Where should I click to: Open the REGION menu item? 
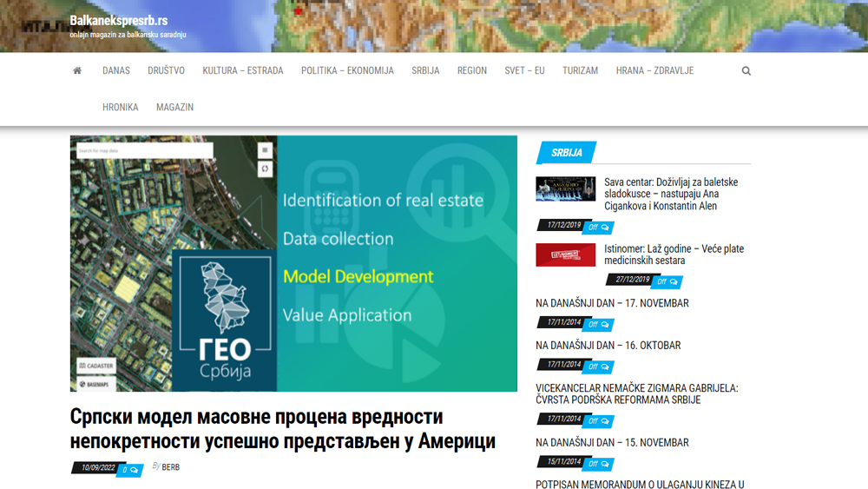tap(472, 71)
